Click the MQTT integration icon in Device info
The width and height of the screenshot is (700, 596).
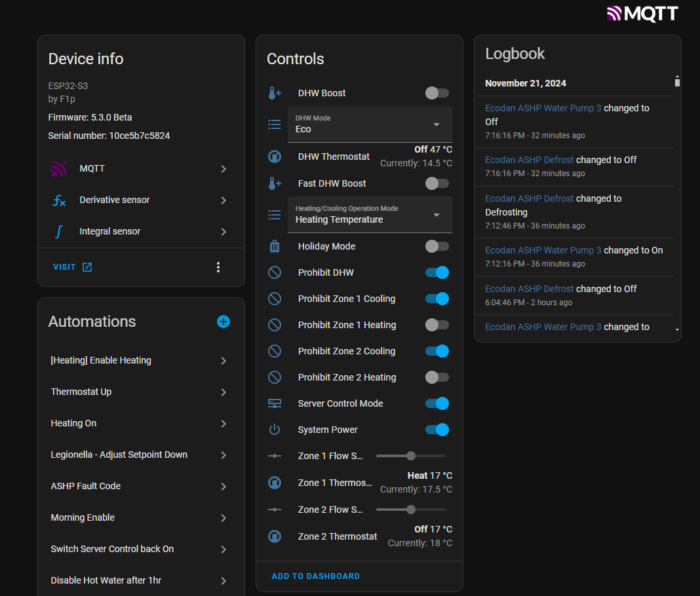tap(59, 169)
